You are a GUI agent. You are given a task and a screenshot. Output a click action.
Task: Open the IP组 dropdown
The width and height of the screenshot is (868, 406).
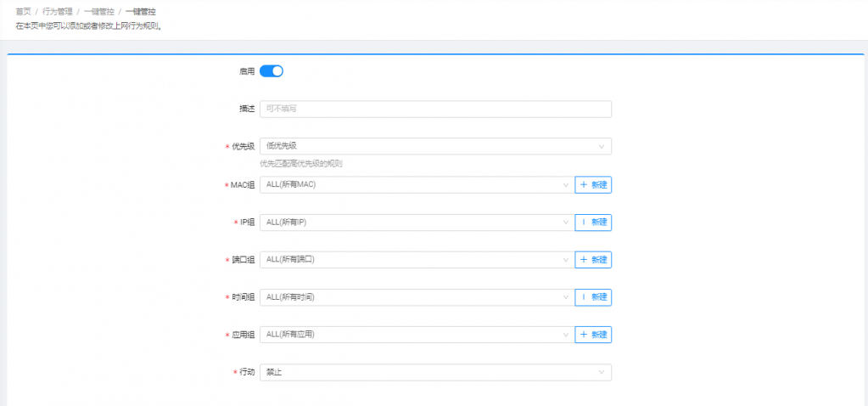(417, 222)
